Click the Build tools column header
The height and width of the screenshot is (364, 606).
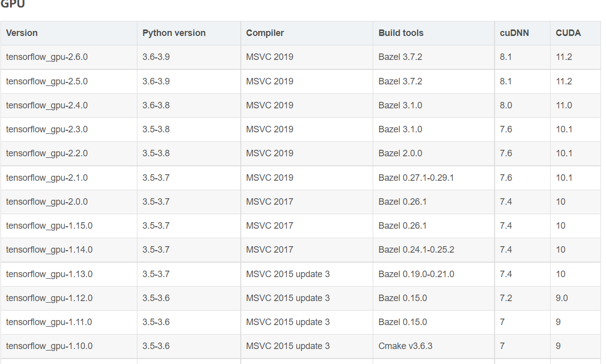click(x=434, y=33)
